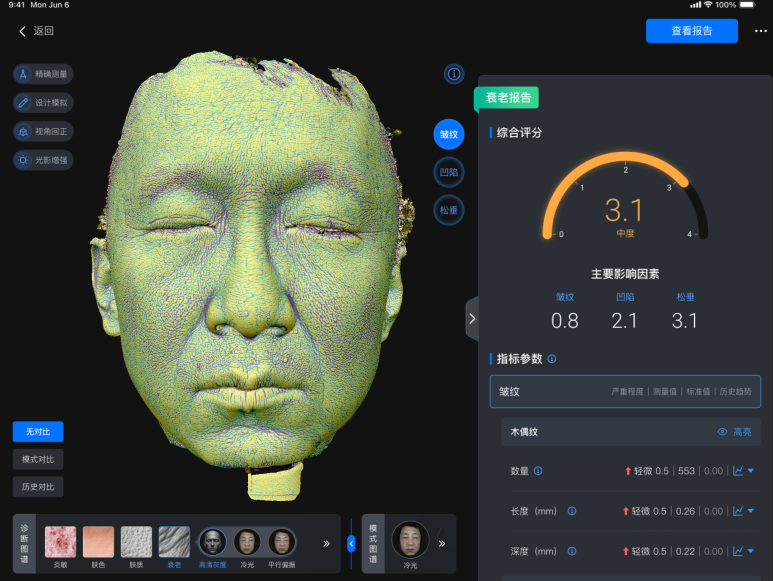
Task: Turn on 光影增强 light enhancement
Action: (x=43, y=160)
